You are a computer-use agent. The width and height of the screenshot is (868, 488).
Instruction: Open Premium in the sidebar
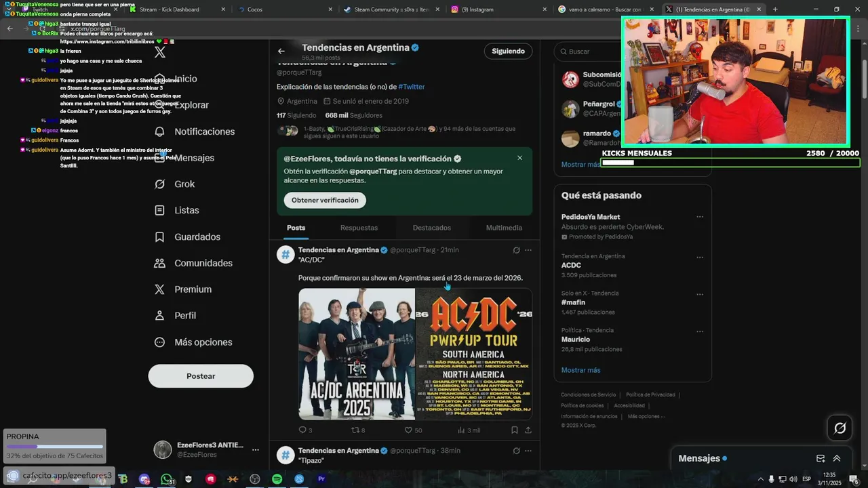183,289
